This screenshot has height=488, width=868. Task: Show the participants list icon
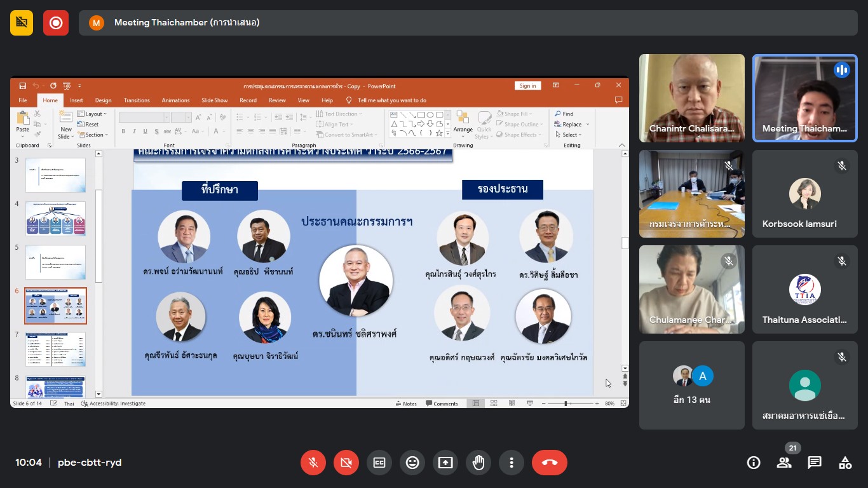(784, 463)
